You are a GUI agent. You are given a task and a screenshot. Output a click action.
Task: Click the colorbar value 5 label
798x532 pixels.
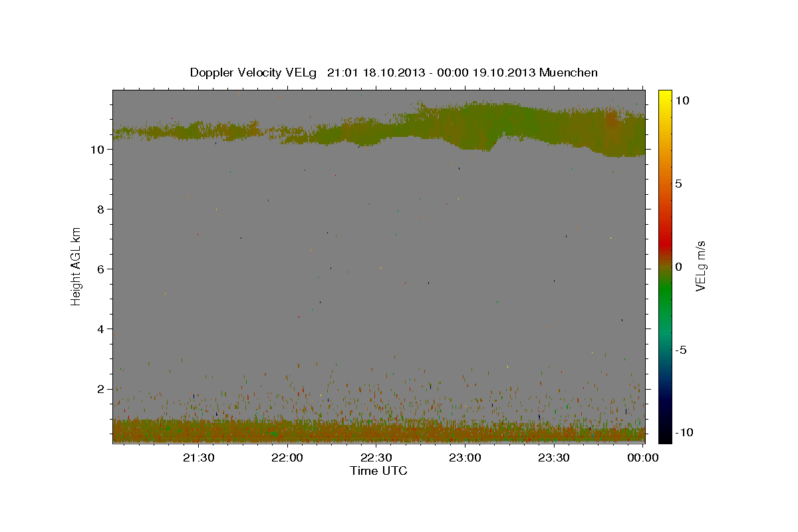pos(678,184)
